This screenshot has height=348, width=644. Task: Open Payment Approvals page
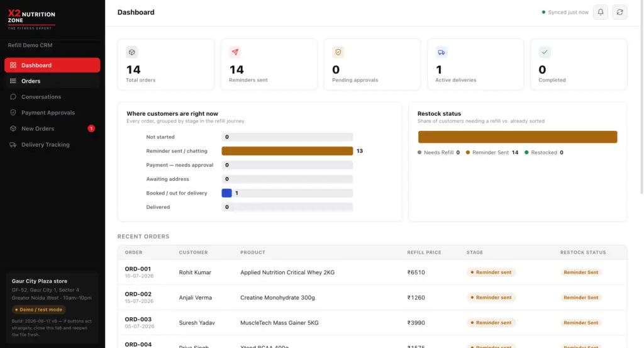52,113
